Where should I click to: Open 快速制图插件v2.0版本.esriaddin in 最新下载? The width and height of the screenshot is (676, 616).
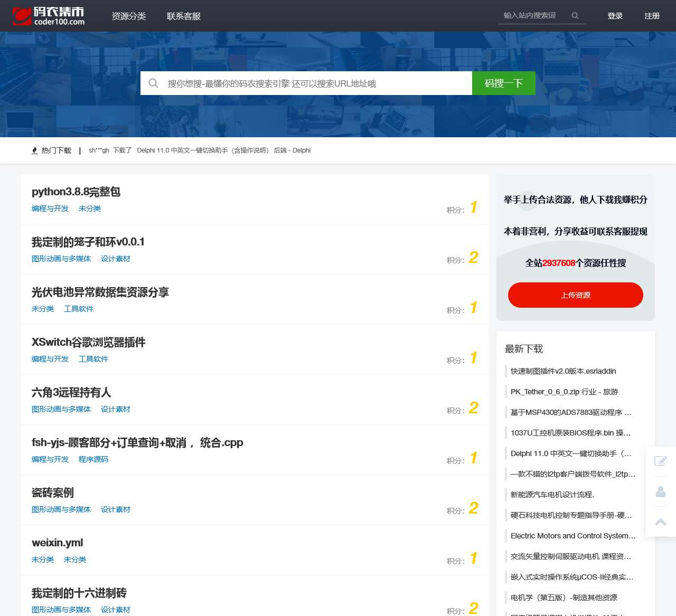point(564,371)
